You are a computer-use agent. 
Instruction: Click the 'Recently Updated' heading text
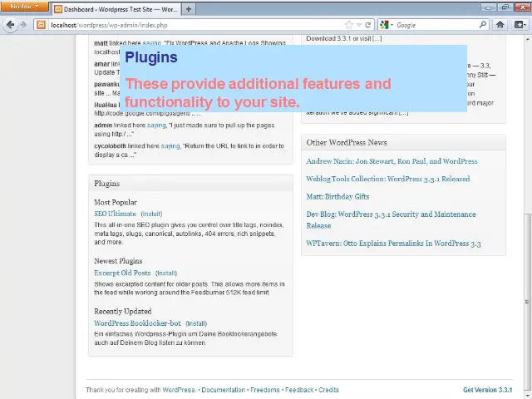tap(123, 311)
